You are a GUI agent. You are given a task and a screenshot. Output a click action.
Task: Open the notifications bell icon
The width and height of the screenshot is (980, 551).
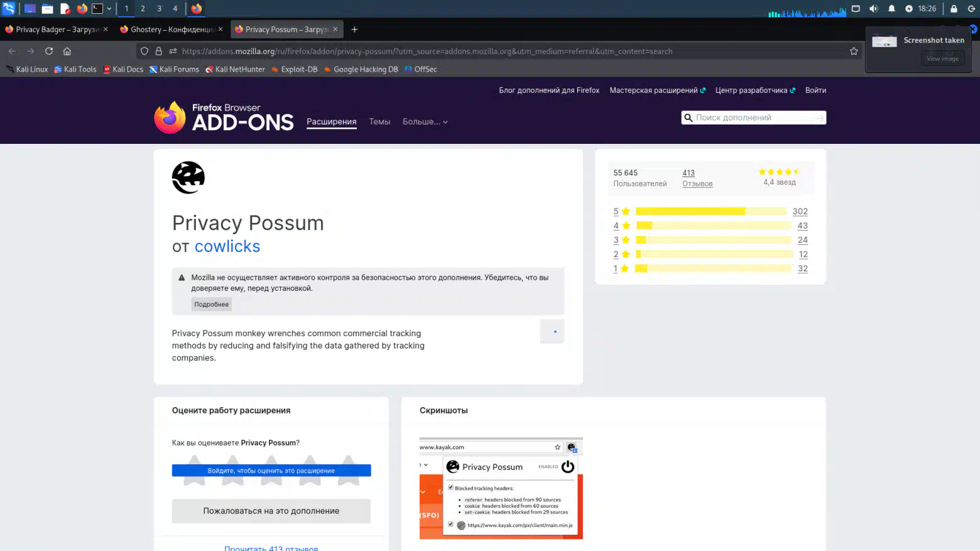click(891, 9)
